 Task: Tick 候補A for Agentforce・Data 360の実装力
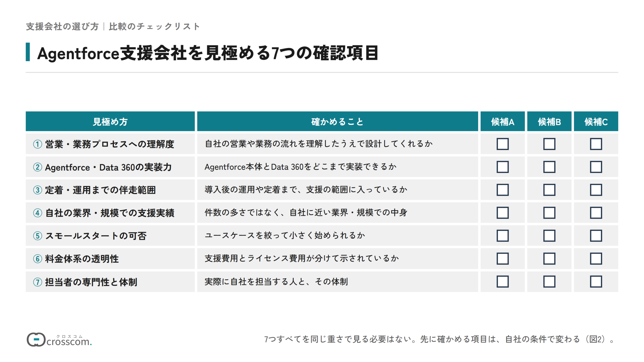[502, 167]
